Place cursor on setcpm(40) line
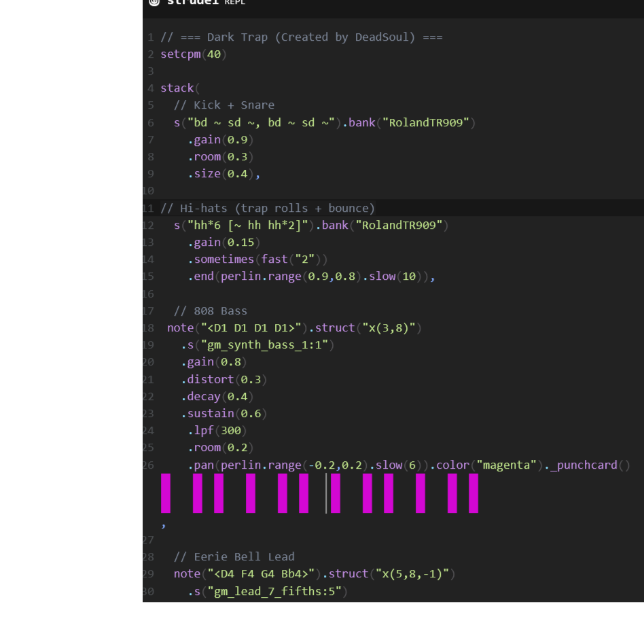The height and width of the screenshot is (644, 644). [194, 54]
